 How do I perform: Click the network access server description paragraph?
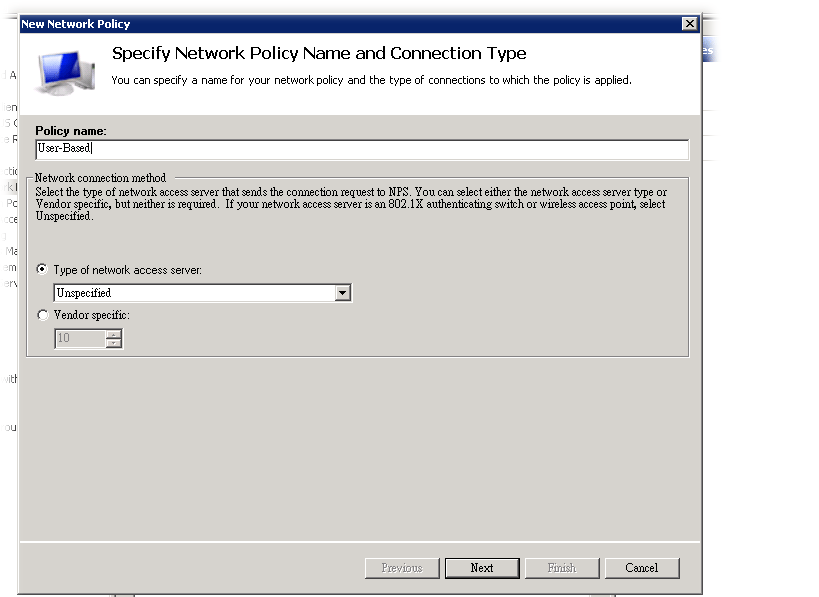coord(350,204)
